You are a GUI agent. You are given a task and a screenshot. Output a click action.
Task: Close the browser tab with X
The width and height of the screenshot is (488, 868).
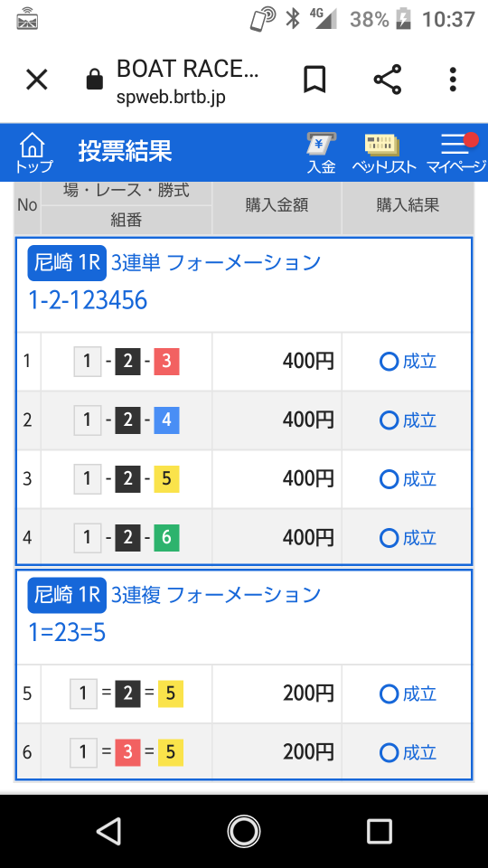[x=37, y=80]
